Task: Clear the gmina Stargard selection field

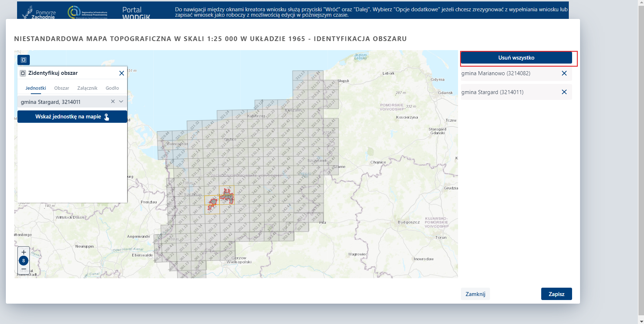Action: pyautogui.click(x=113, y=102)
